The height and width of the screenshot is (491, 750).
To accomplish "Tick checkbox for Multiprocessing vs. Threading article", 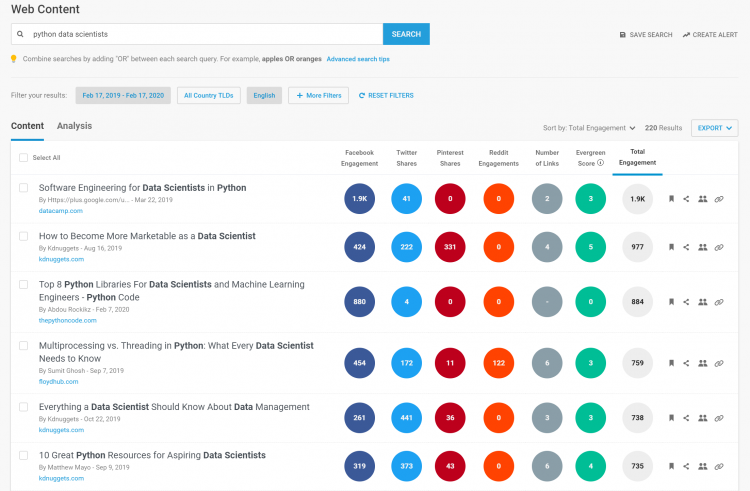I will pyautogui.click(x=23, y=346).
